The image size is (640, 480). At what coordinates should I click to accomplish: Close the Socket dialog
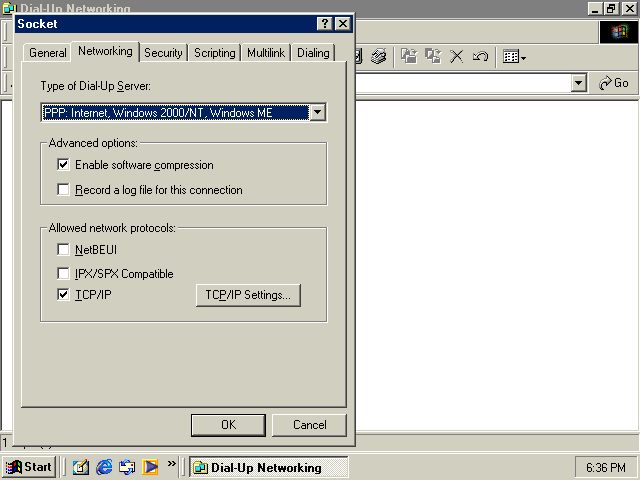click(343, 24)
